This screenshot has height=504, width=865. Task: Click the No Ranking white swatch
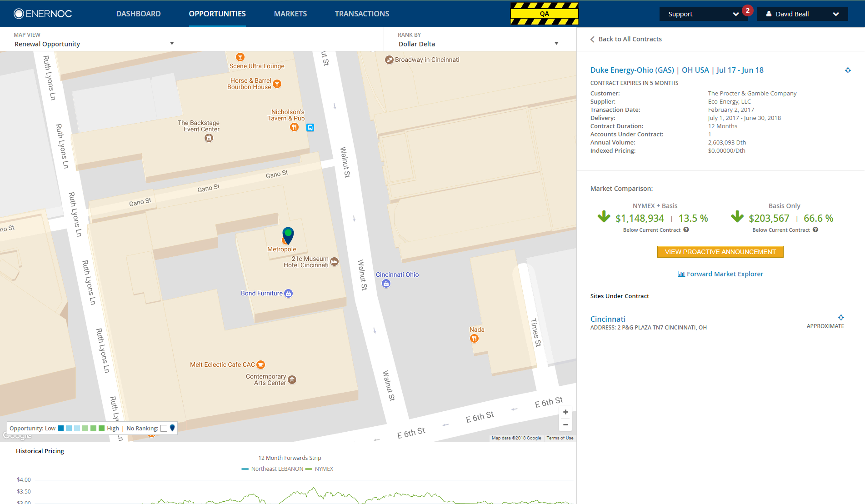164,428
